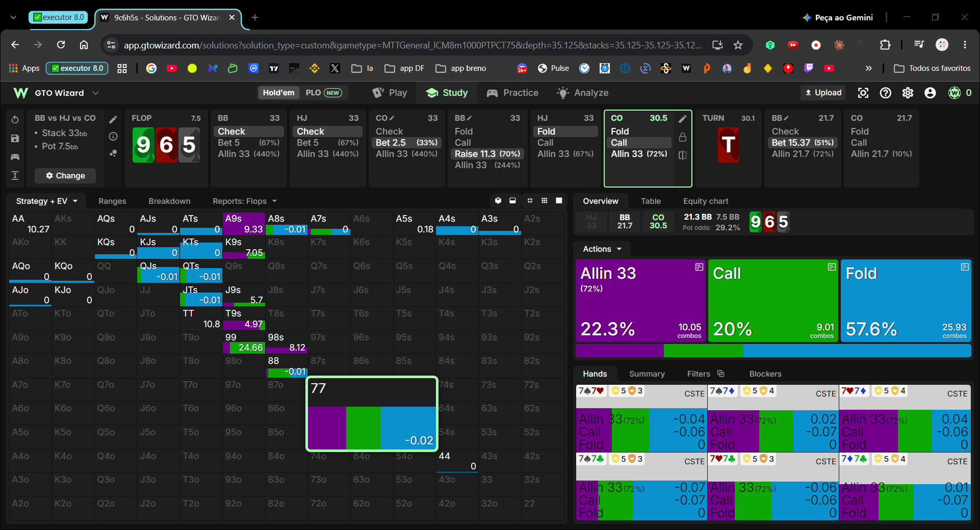
Task: Click the turn T card selector
Action: (728, 145)
